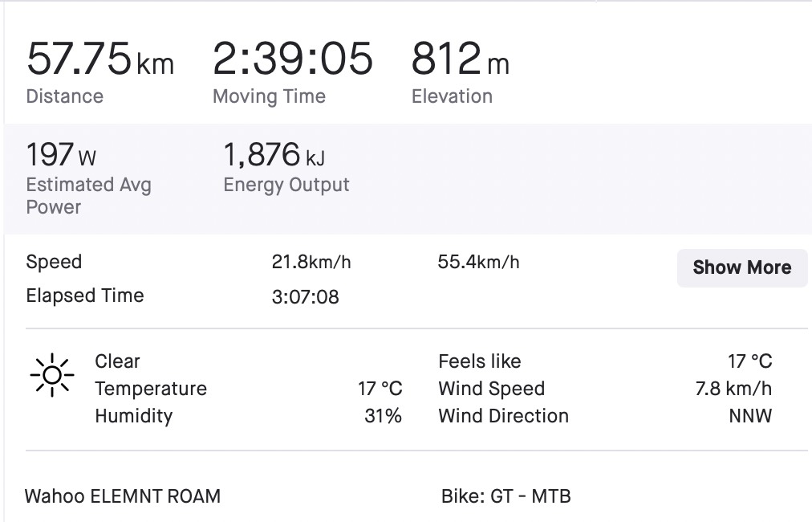This screenshot has width=812, height=522.
Task: Click the Moving Time label
Action: [x=270, y=97]
